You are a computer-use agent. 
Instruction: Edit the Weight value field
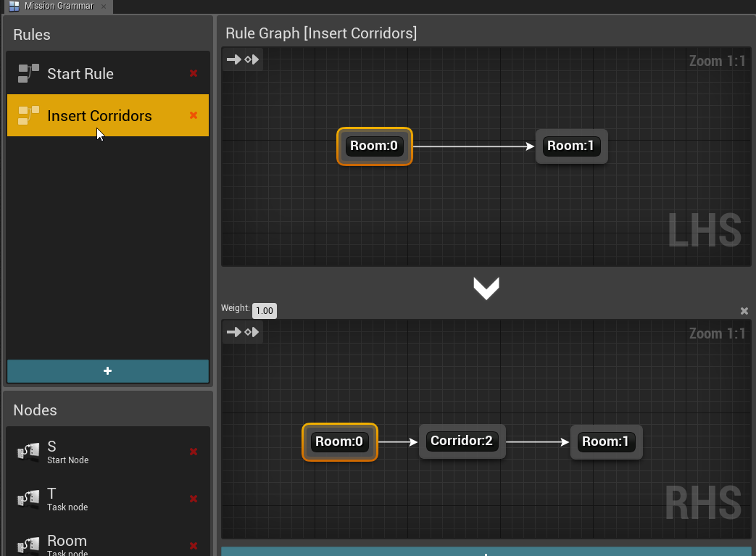pyautogui.click(x=264, y=310)
